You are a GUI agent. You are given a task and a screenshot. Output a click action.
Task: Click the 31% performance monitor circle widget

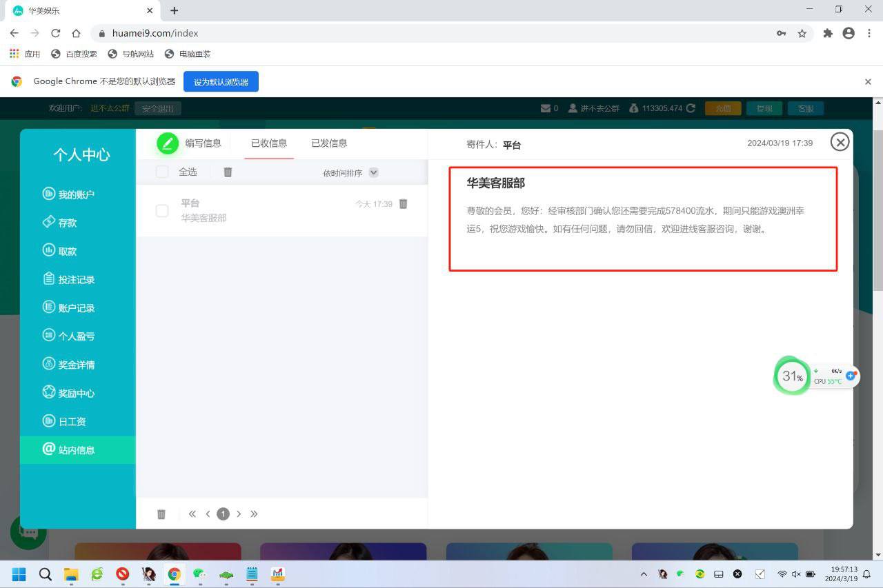791,376
